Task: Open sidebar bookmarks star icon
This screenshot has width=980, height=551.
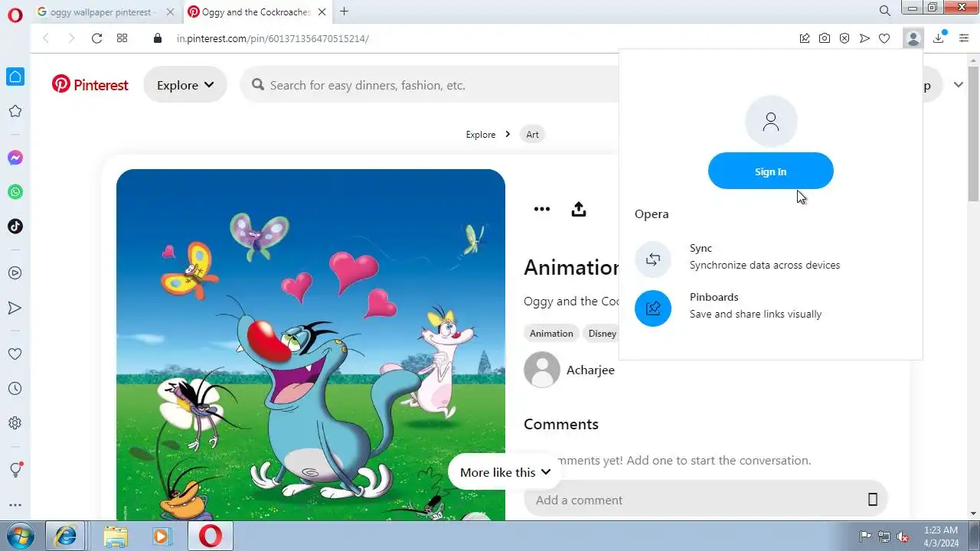Action: click(x=15, y=111)
